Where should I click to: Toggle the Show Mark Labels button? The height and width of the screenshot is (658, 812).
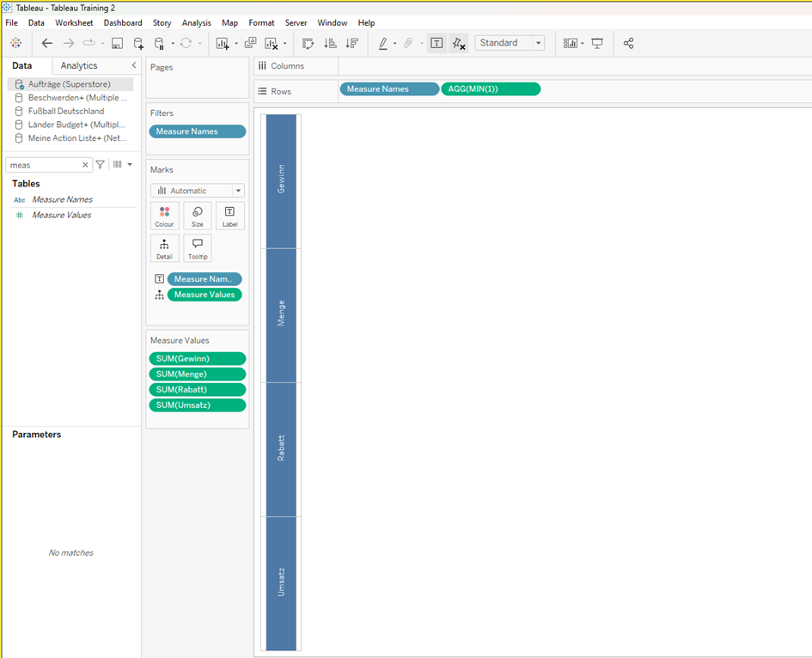point(437,43)
